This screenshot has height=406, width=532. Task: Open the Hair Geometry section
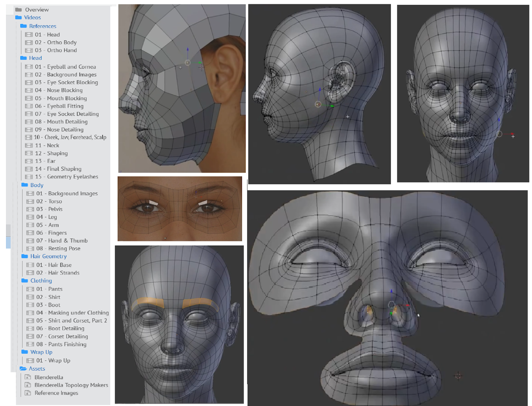pyautogui.click(x=49, y=256)
